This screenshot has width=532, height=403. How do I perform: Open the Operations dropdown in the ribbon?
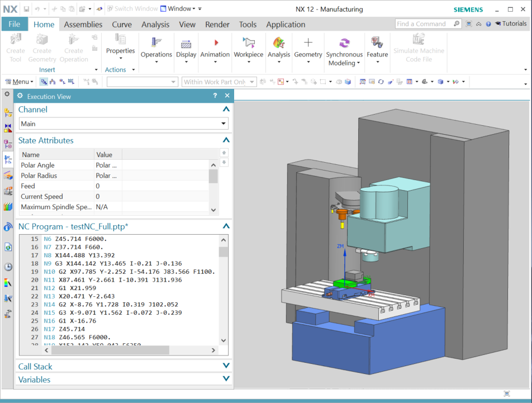tap(156, 50)
